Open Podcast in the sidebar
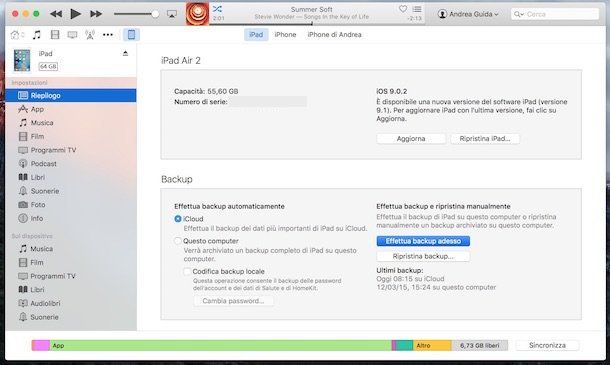The image size is (610, 365). pos(71,163)
